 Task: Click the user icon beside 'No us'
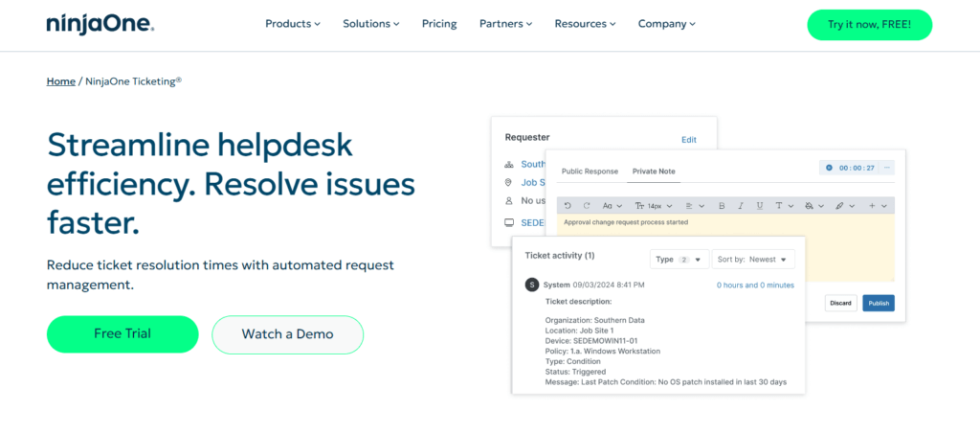pyautogui.click(x=509, y=201)
